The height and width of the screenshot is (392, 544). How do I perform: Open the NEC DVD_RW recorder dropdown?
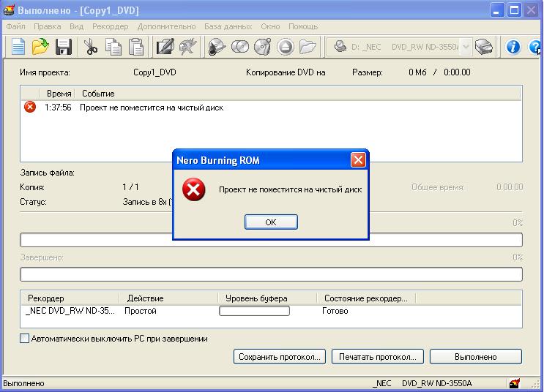pyautogui.click(x=466, y=47)
